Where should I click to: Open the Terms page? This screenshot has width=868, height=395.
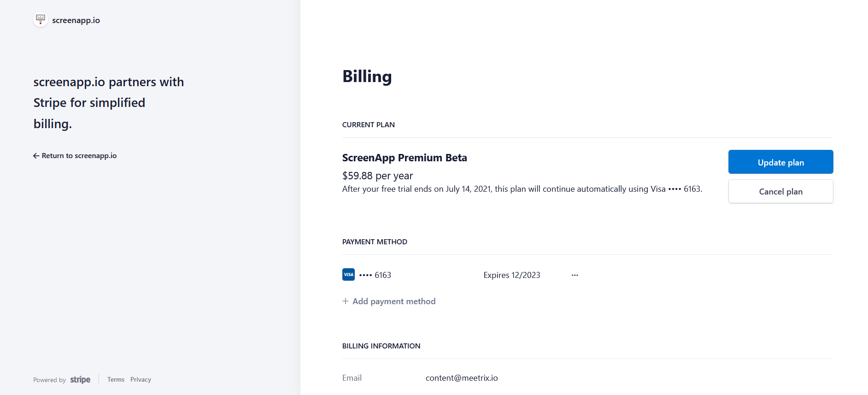pyautogui.click(x=116, y=379)
